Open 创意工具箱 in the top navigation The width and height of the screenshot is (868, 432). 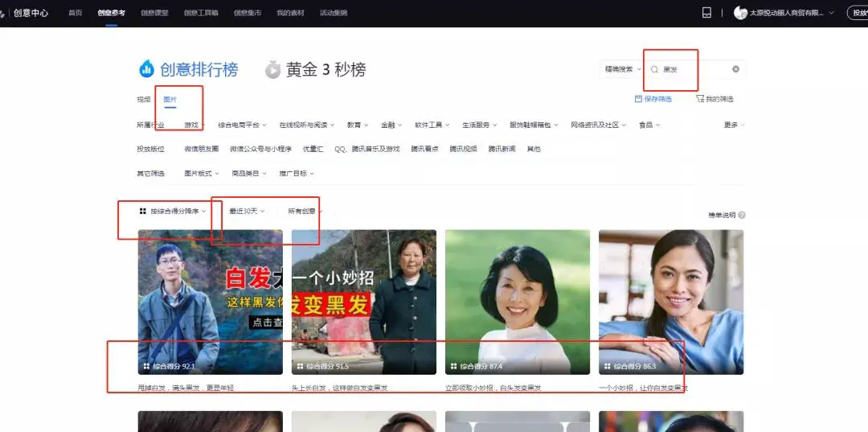tap(200, 13)
